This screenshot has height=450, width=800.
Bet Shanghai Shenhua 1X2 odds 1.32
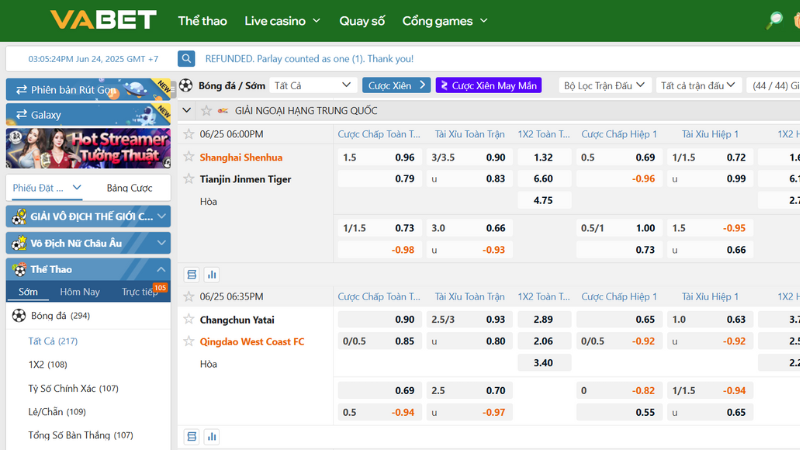(544, 157)
